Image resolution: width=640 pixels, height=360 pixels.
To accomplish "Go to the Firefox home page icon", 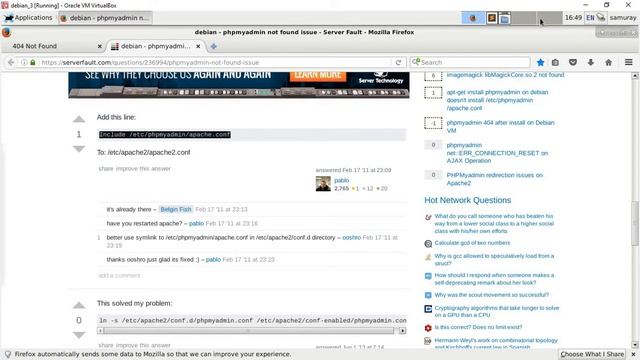I will coord(609,62).
